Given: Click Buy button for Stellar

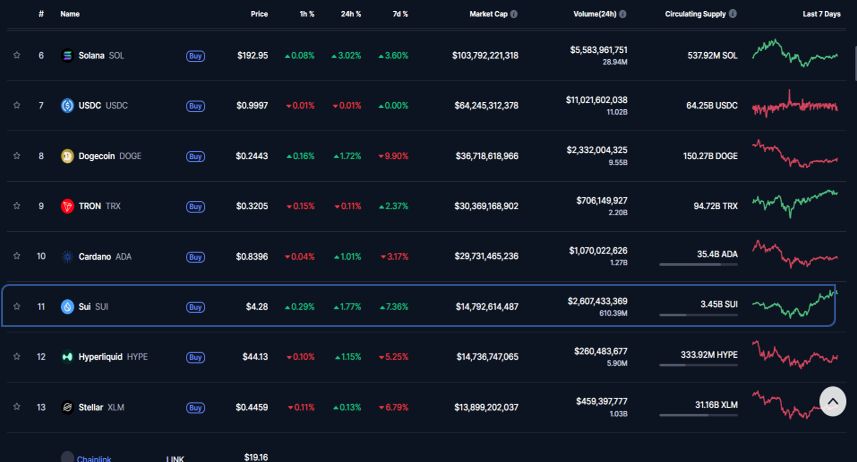Looking at the screenshot, I should click(x=195, y=408).
